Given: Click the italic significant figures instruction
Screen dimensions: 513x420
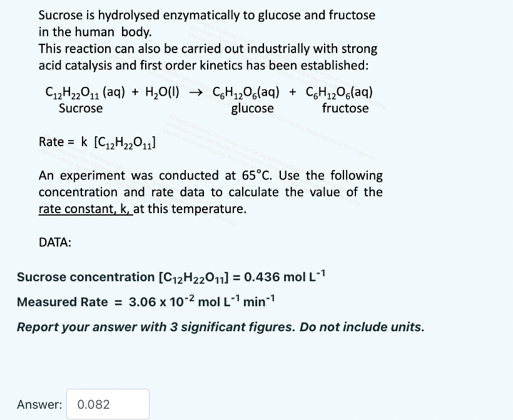Looking at the screenshot, I should click(220, 326).
